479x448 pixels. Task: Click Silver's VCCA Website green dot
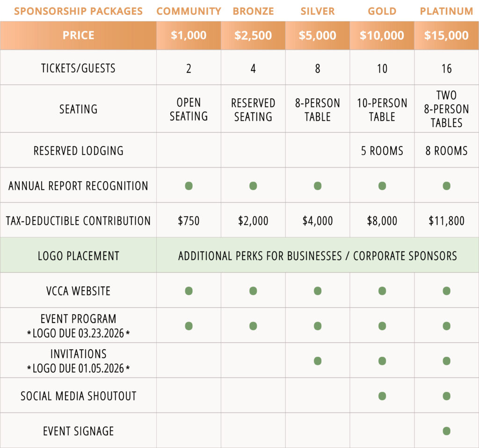click(x=318, y=291)
